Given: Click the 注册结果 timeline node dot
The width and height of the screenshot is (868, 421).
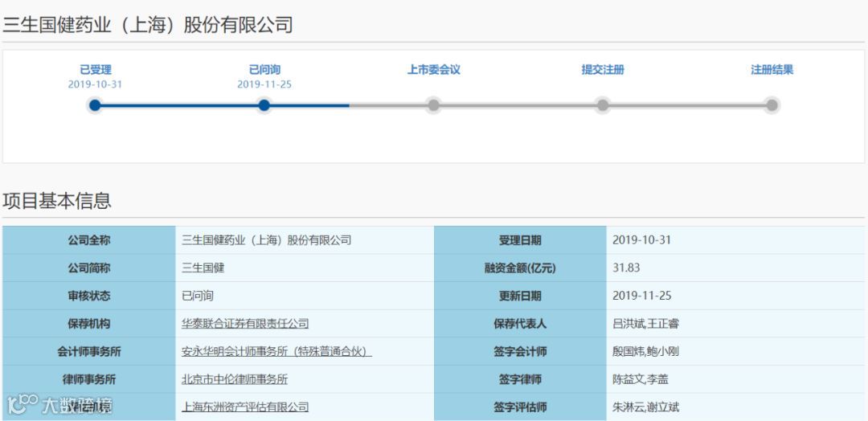Looking at the screenshot, I should point(772,105).
